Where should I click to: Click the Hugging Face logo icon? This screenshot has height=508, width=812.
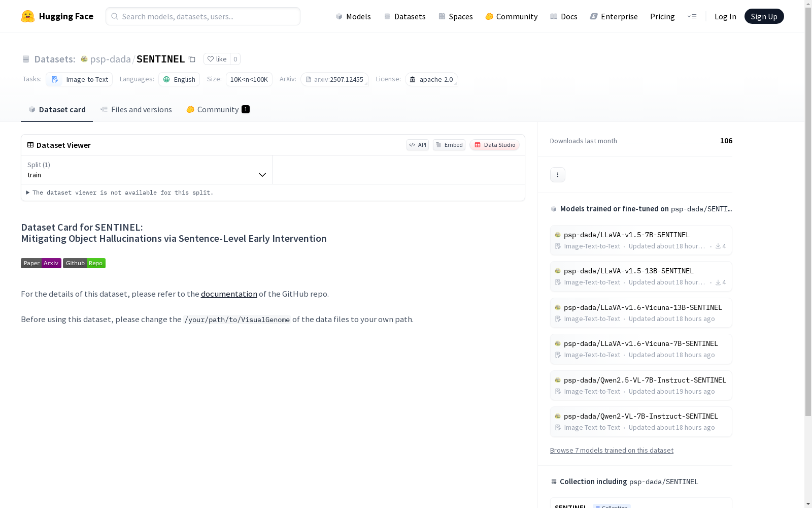tap(28, 16)
